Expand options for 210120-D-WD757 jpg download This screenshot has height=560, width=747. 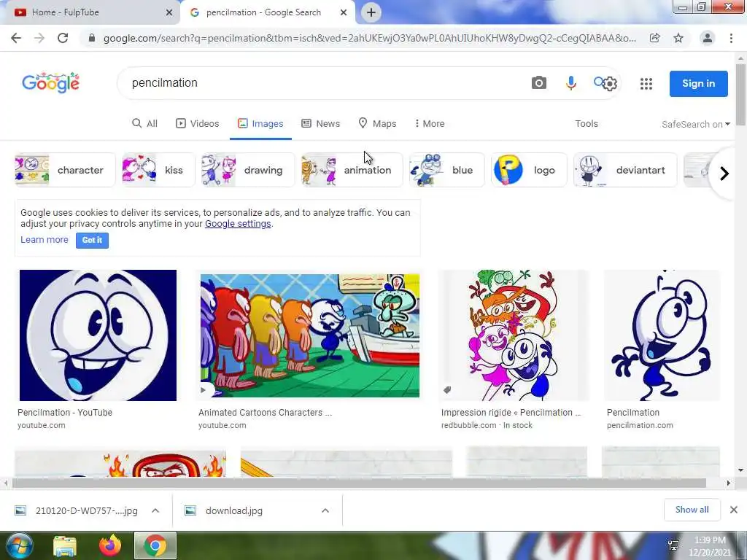(155, 510)
